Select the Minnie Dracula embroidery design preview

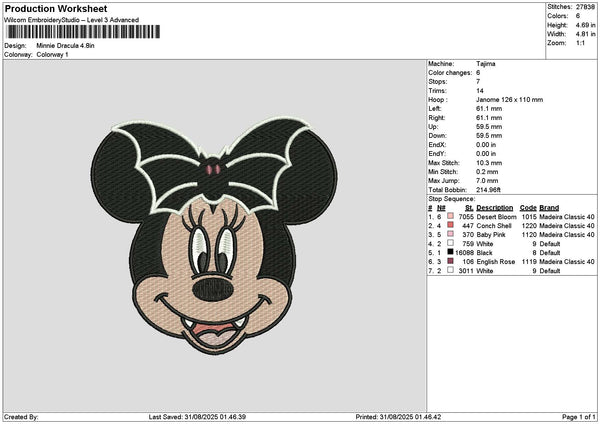(x=214, y=235)
